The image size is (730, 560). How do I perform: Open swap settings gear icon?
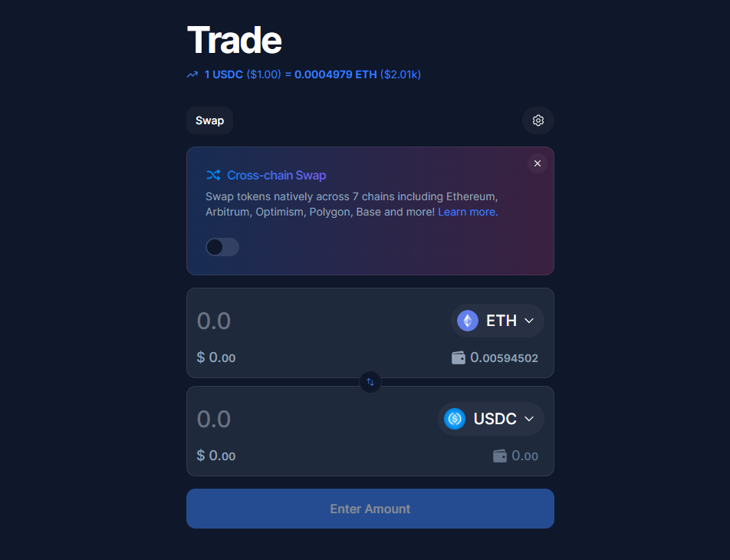coord(538,120)
